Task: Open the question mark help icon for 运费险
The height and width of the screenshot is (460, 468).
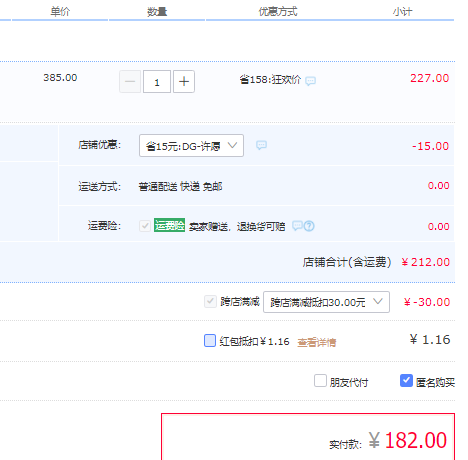Action: (x=309, y=226)
